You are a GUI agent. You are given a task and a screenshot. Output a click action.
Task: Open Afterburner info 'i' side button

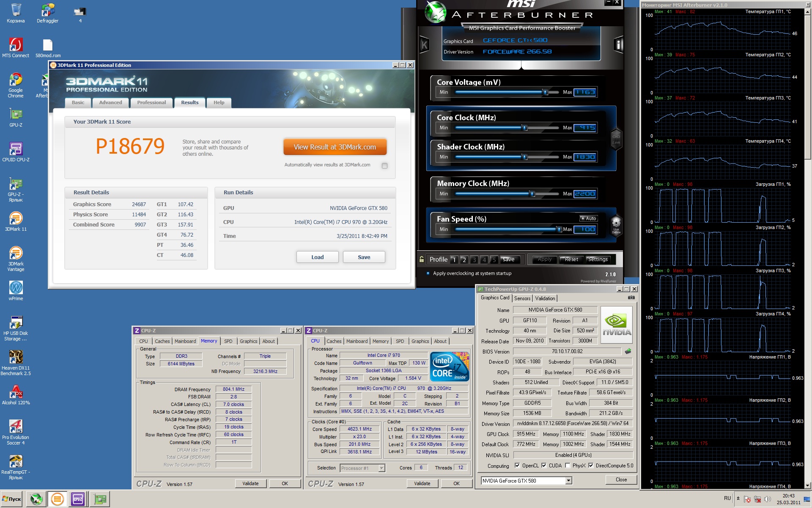619,44
